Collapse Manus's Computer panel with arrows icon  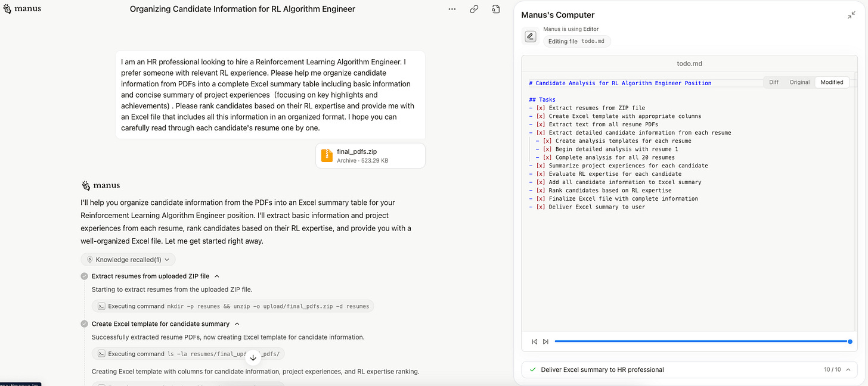(x=851, y=15)
